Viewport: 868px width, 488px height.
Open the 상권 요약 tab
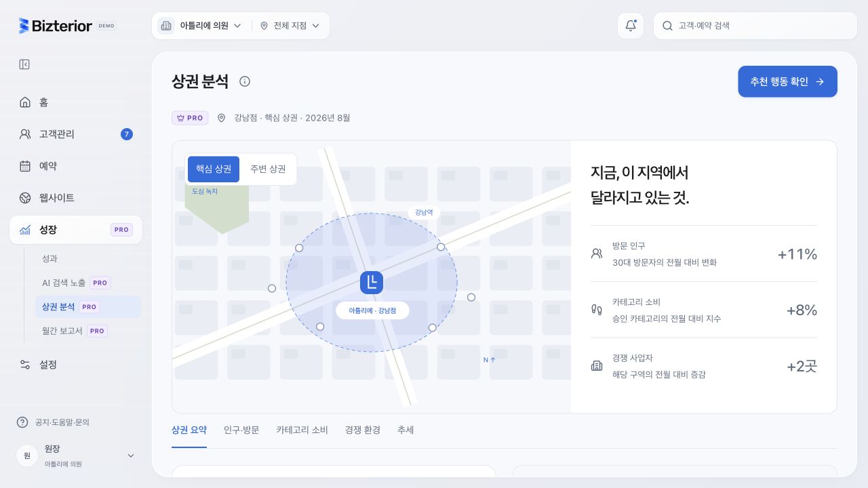coord(189,430)
